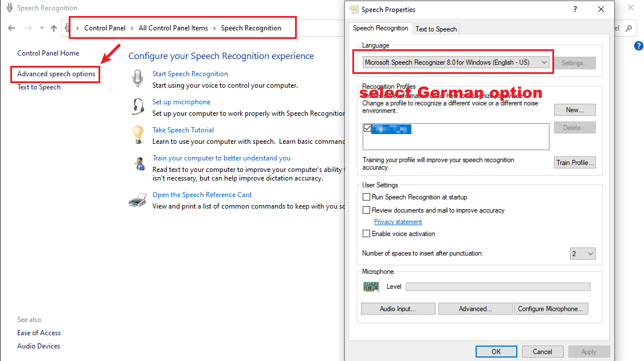Check Review documents and mail to improve accuracy
Screen dimensions: 644x361
point(366,210)
